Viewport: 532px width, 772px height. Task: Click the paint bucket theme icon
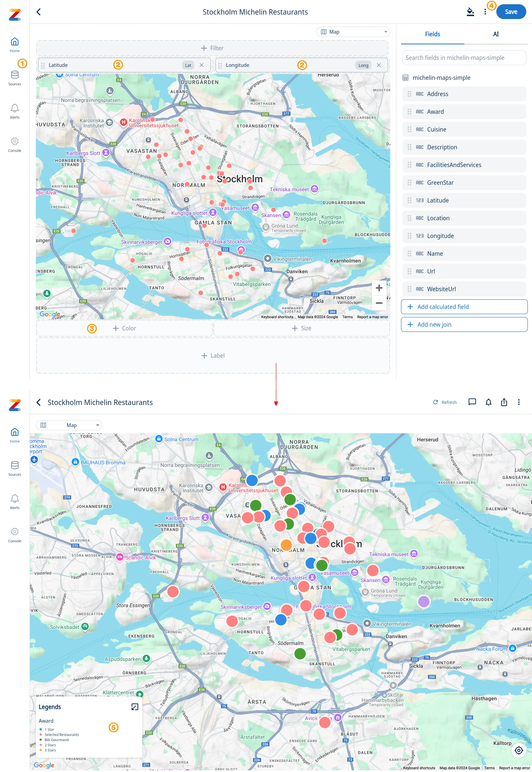coord(470,12)
